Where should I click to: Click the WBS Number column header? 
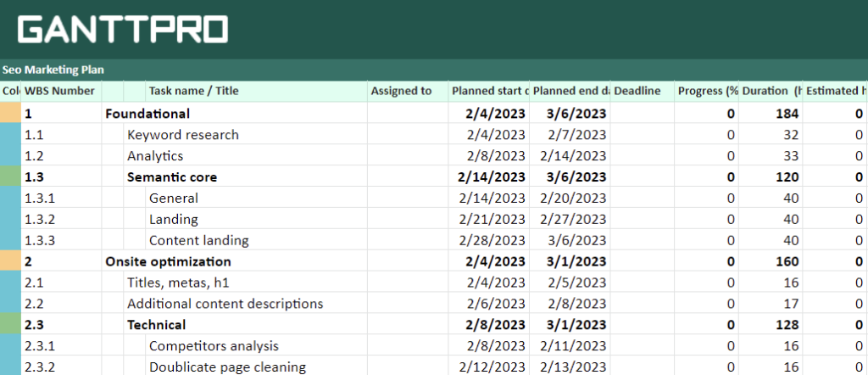click(61, 92)
